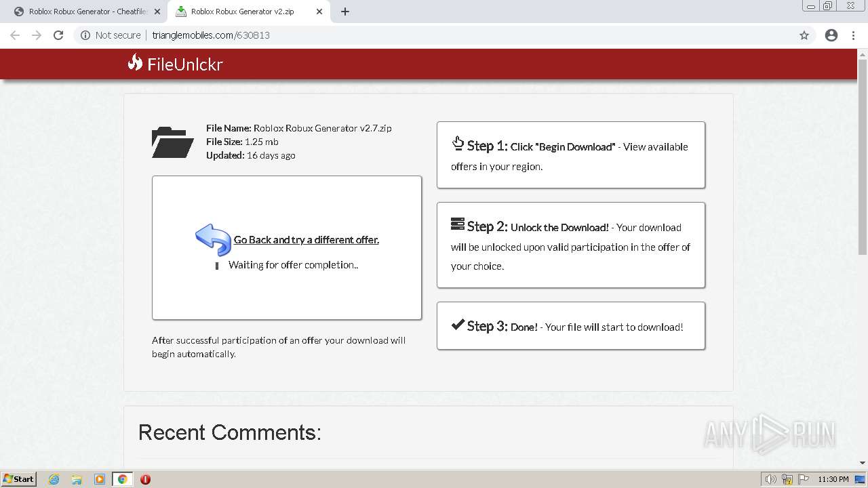Click the page vertical scrollbar thumb
The height and width of the screenshot is (488, 868).
pos(863,157)
